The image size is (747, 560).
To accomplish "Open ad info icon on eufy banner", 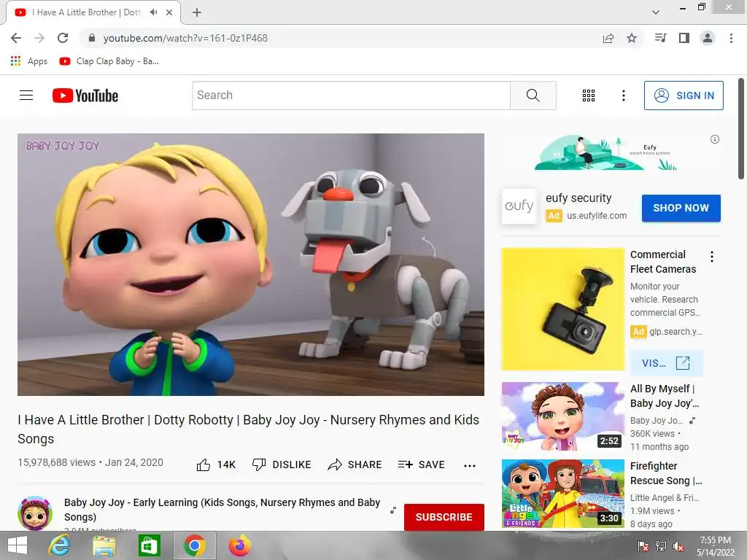I will [715, 139].
